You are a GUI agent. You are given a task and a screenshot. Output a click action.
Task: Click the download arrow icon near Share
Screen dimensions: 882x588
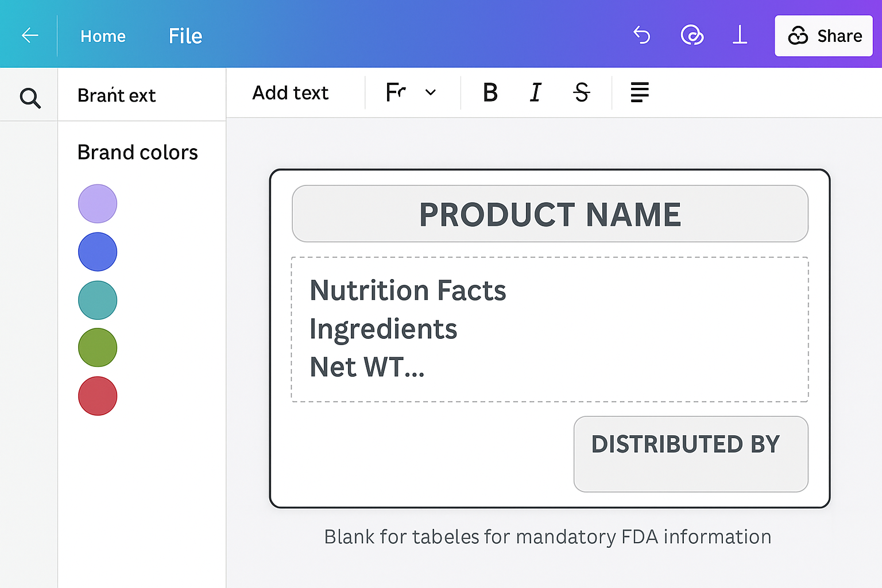740,35
